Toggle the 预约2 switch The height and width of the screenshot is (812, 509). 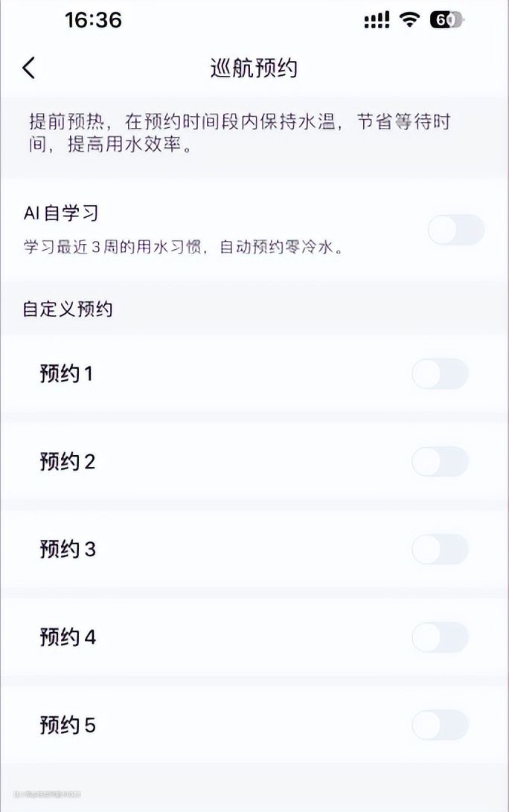(x=440, y=462)
